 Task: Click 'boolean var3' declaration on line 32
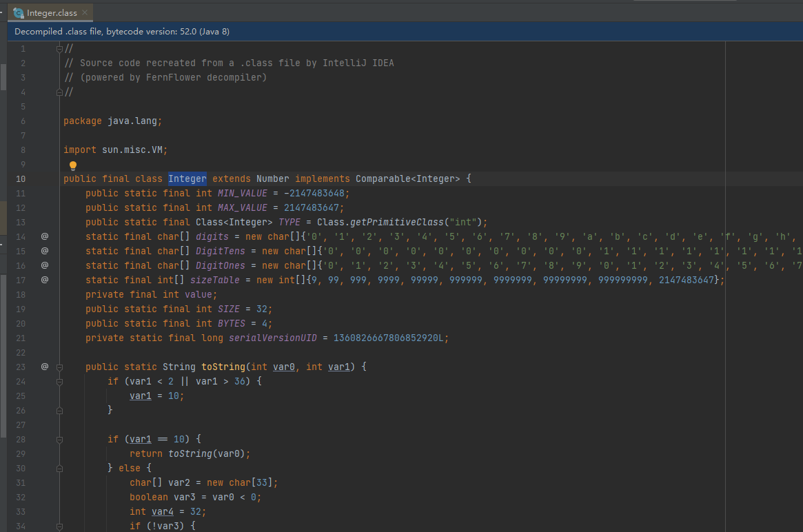[163, 497]
